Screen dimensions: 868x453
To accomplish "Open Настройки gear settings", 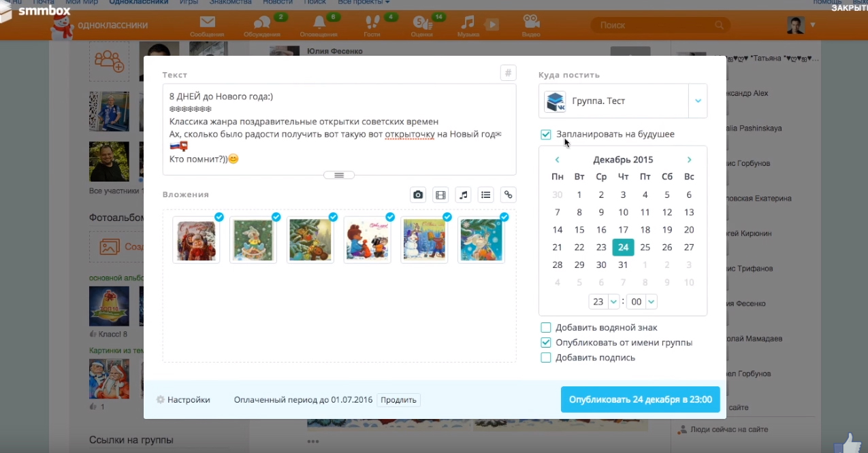I will (183, 400).
